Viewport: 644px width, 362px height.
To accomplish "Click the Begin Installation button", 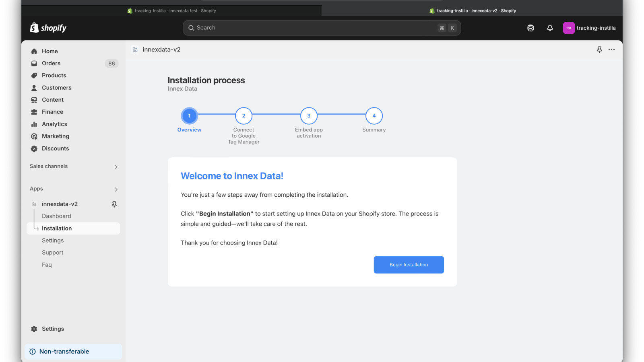I will pyautogui.click(x=409, y=265).
